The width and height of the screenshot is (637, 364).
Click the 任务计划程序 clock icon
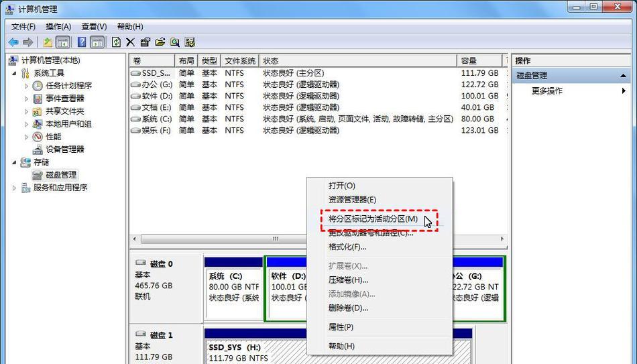(38, 86)
